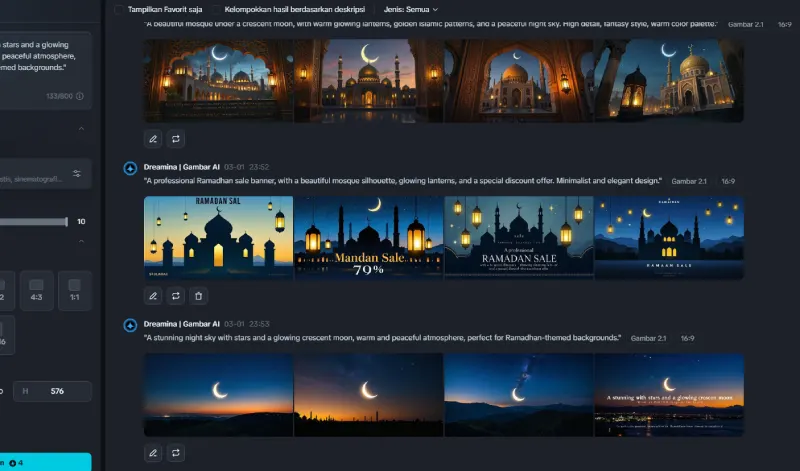
Task: Select the 4:3 aspect ratio
Action: pyautogui.click(x=36, y=290)
